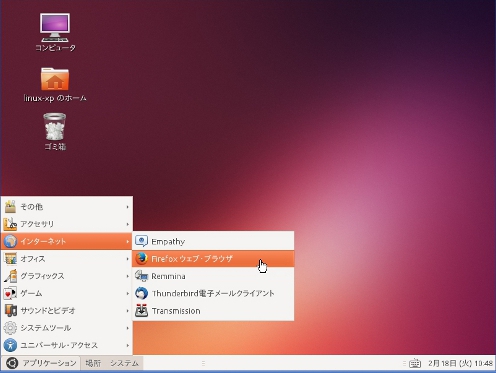Click the ゲーム menu label
This screenshot has width=496, height=373.
click(31, 293)
